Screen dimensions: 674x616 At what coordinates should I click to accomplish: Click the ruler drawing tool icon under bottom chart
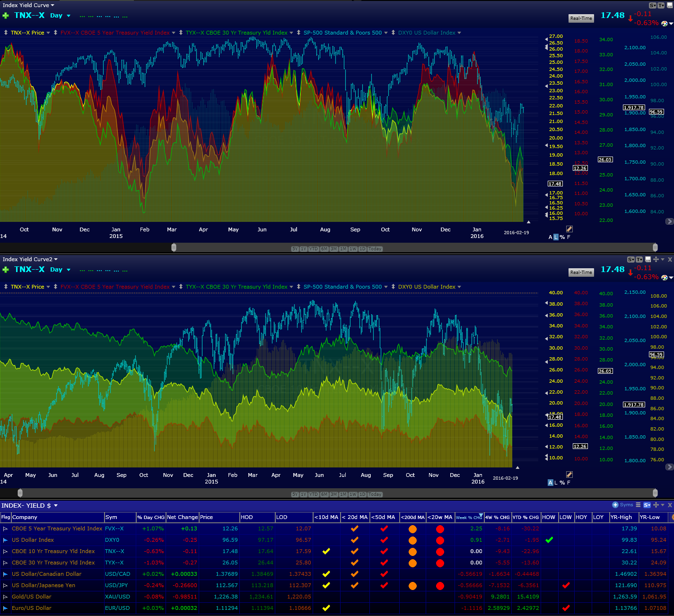click(x=569, y=475)
